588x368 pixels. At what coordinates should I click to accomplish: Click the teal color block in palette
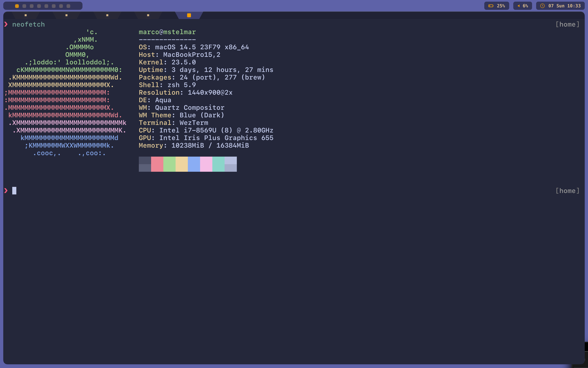[218, 164]
